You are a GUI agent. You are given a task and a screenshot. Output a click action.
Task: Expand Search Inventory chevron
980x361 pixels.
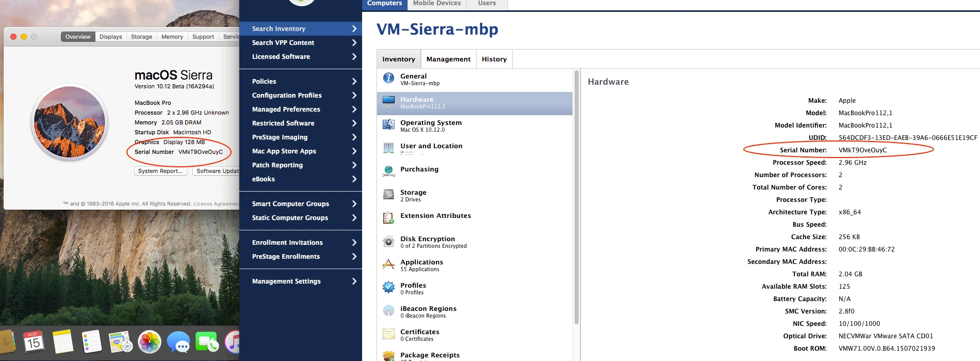[354, 29]
